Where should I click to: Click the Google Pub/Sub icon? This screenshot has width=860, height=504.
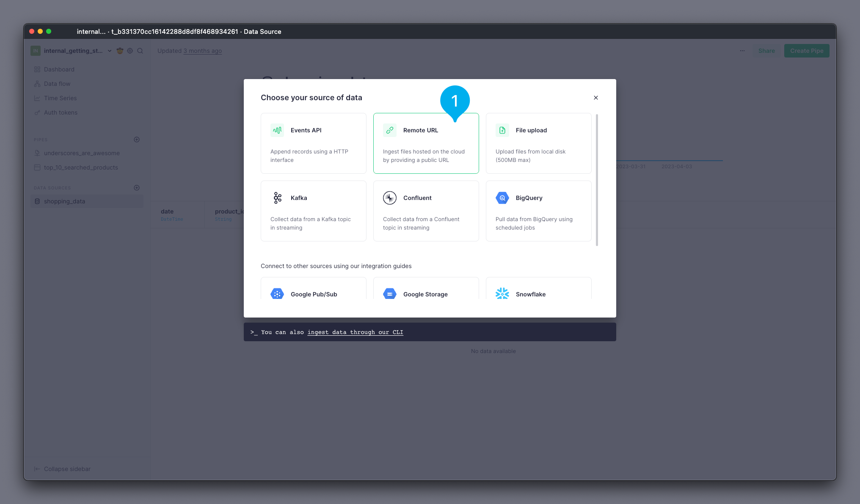(x=277, y=294)
